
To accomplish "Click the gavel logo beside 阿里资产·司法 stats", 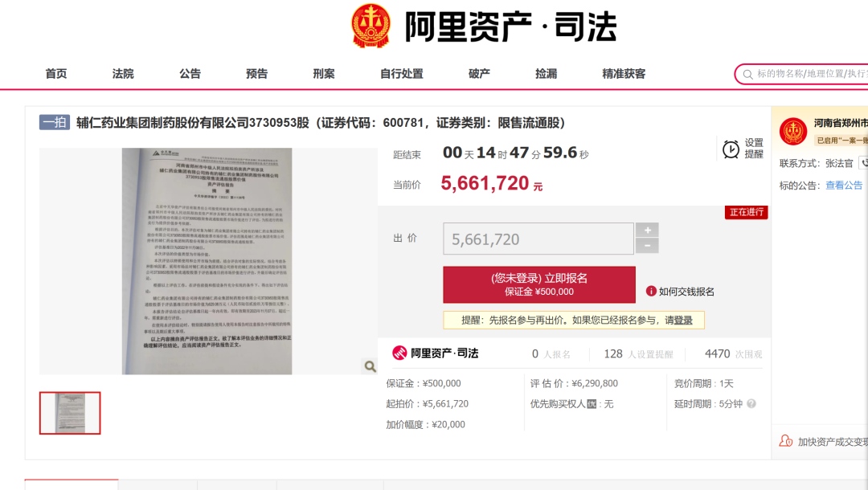I will [399, 353].
